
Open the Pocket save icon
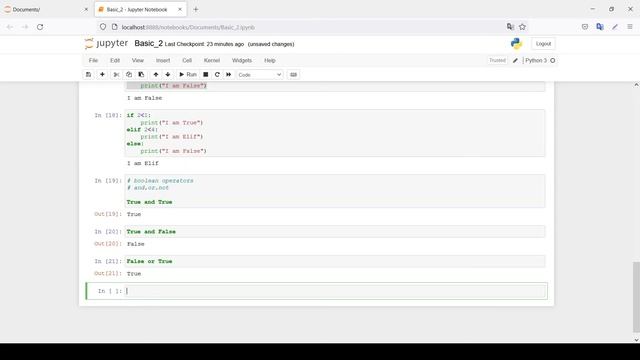coord(585,27)
